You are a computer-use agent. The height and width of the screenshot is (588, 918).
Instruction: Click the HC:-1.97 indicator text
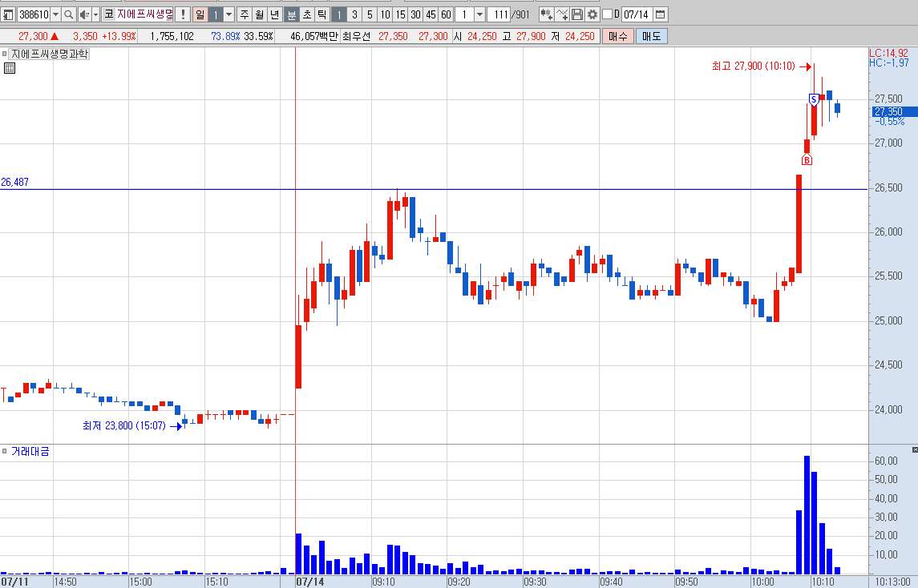pos(888,62)
